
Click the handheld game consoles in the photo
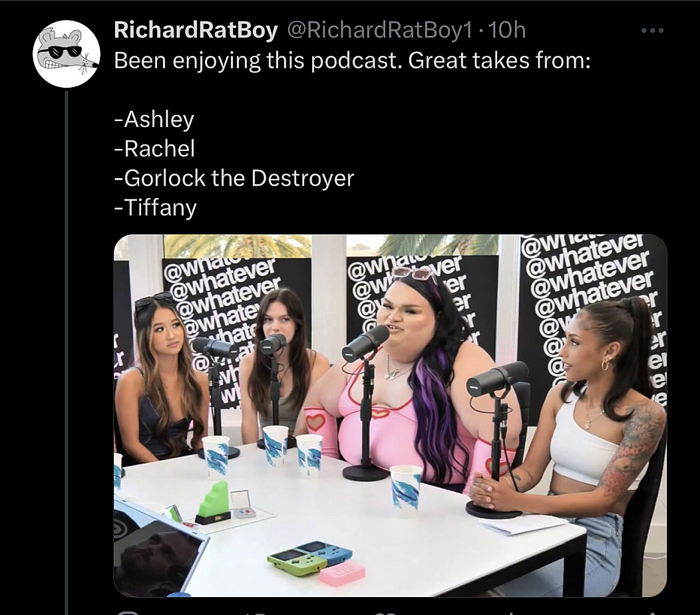tap(309, 557)
